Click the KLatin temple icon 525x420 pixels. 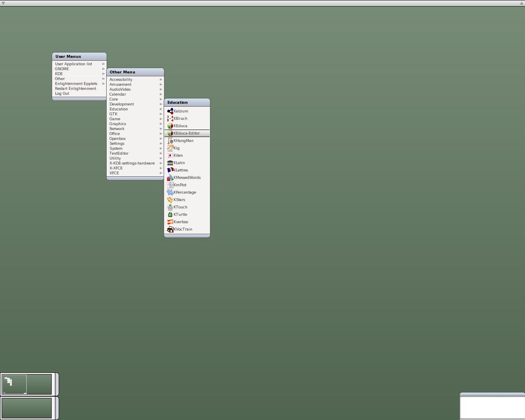click(x=170, y=163)
